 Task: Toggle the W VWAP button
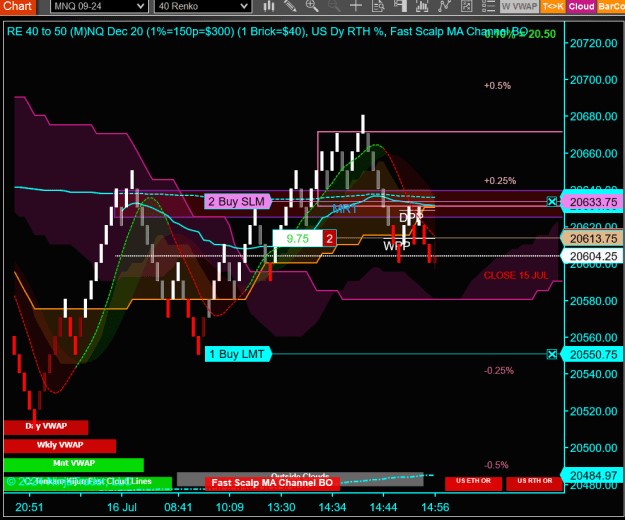point(519,6)
